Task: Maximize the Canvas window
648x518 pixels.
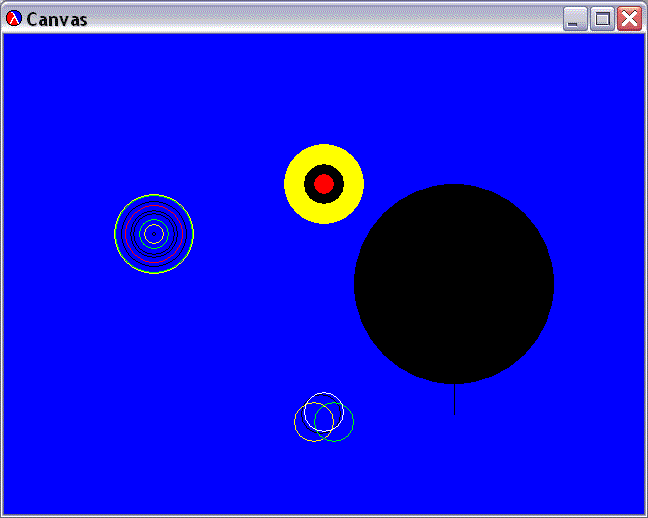Action: coord(602,19)
